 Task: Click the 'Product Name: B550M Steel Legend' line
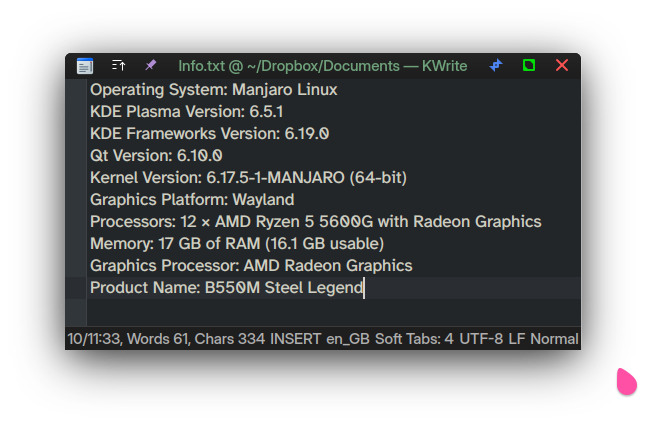pyautogui.click(x=227, y=288)
